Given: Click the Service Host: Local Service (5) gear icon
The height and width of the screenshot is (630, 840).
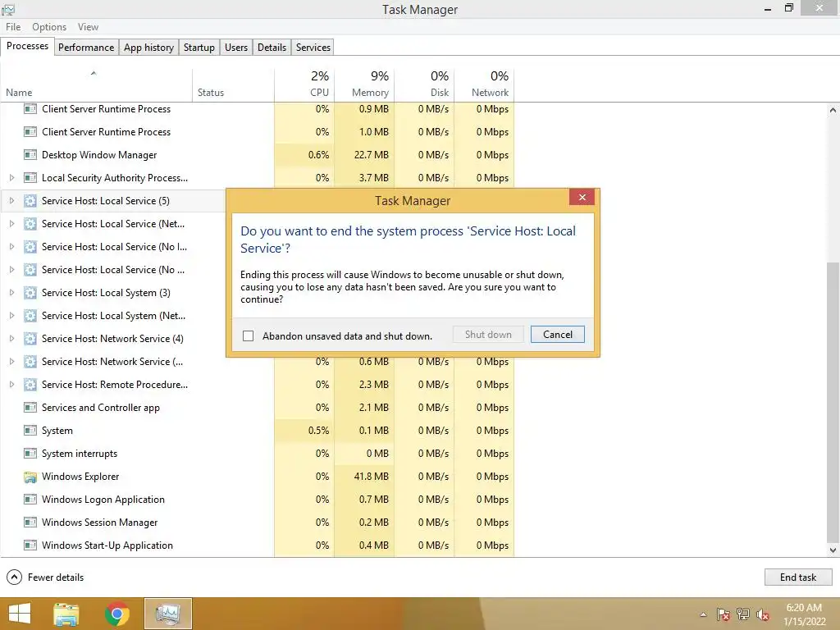Looking at the screenshot, I should pos(30,201).
